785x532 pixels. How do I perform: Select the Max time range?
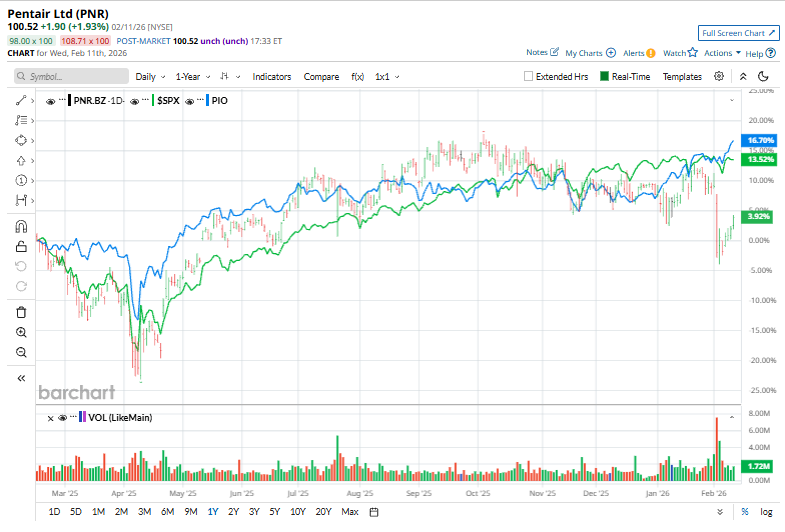point(350,512)
